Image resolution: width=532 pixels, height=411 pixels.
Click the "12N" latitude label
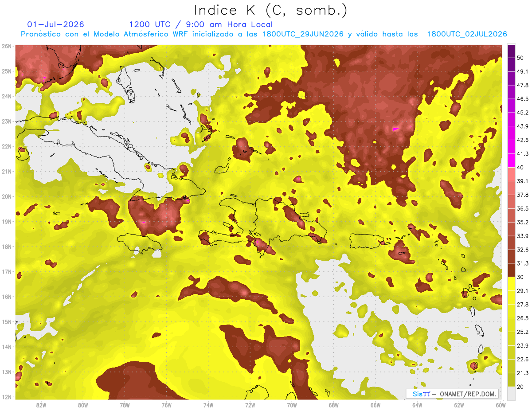click(7, 396)
